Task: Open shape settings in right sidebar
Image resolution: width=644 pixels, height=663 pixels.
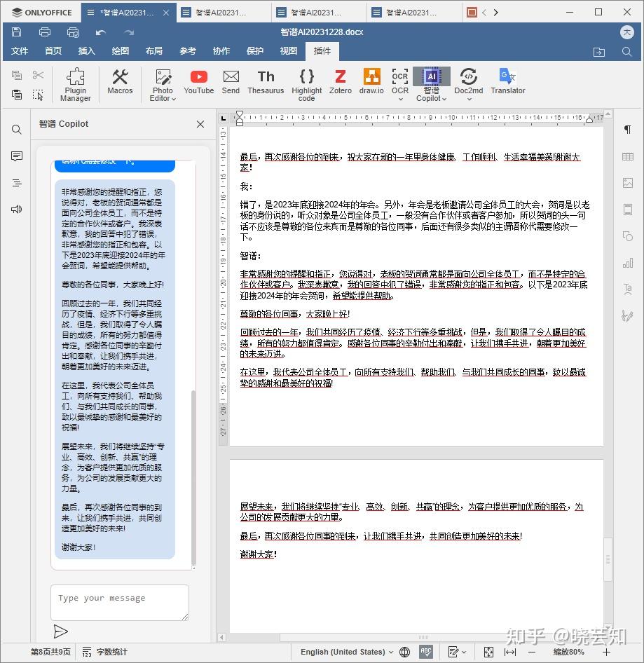Action: coord(628,236)
